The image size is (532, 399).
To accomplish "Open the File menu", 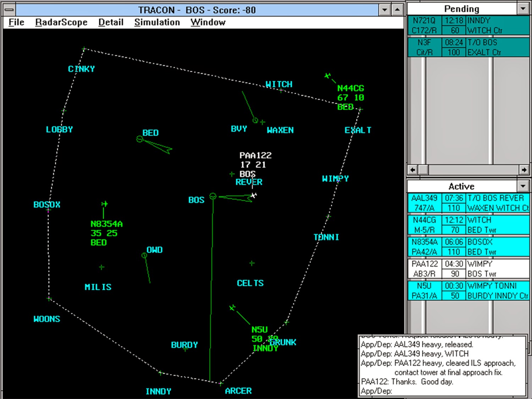I will point(16,22).
